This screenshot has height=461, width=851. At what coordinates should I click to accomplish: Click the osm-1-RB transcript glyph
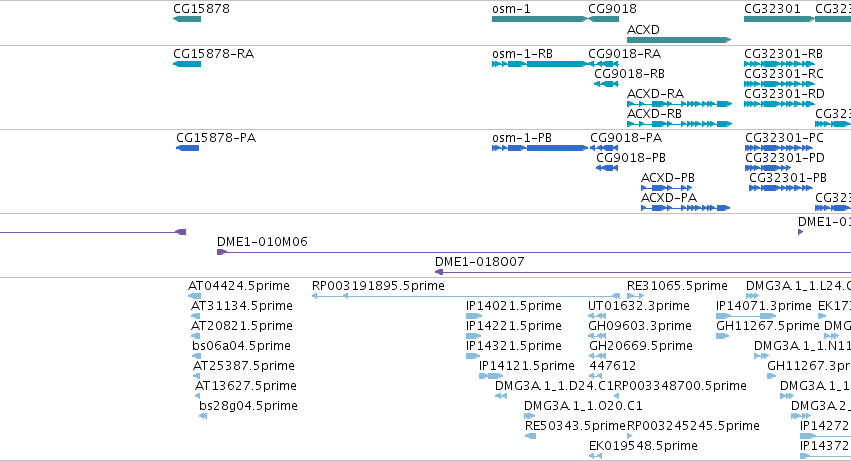(x=539, y=64)
